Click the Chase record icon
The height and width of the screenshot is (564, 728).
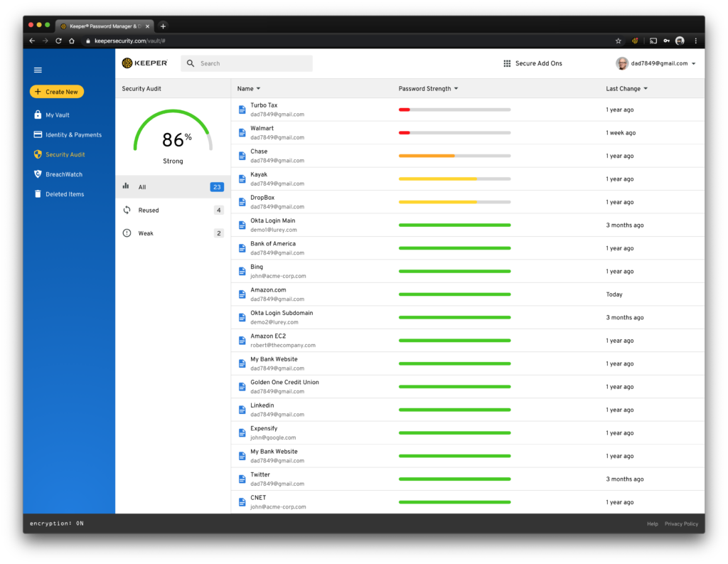point(242,156)
